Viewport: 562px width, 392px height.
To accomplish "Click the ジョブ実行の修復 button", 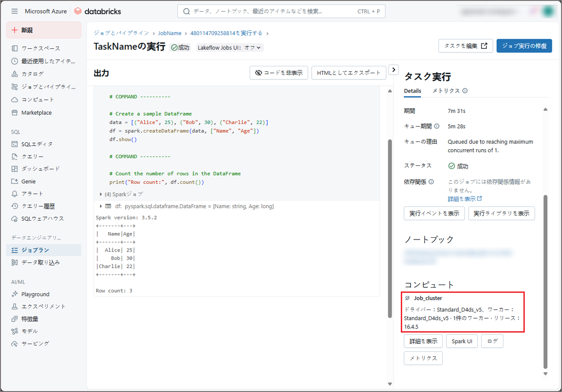I will pyautogui.click(x=524, y=46).
